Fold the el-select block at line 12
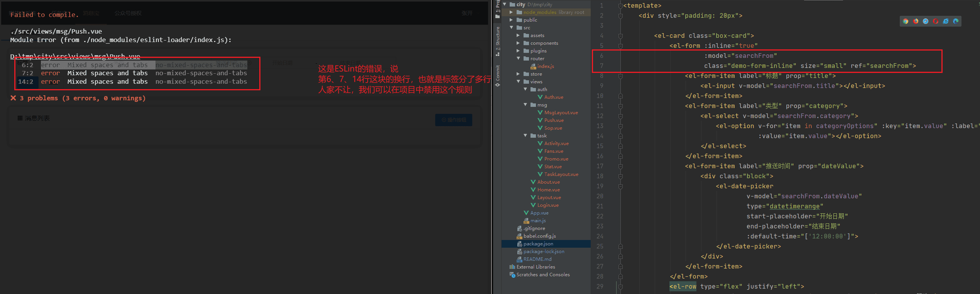Viewport: 980px width, 294px height. click(620, 116)
